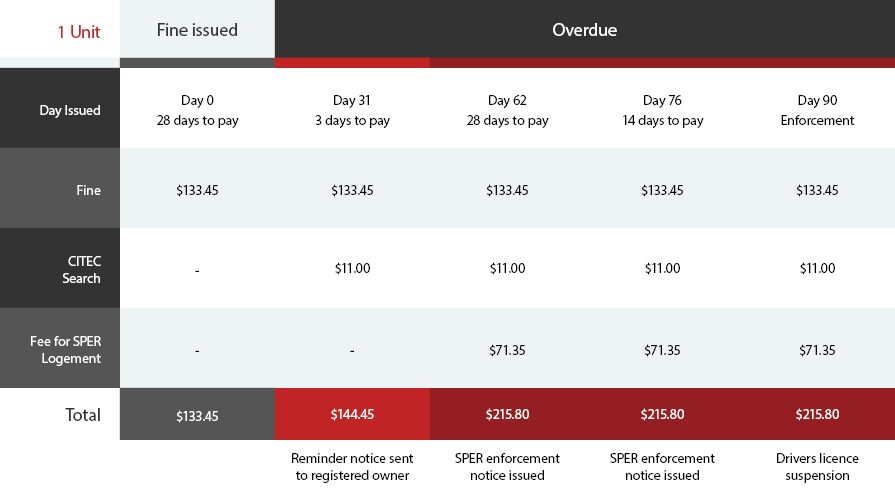The width and height of the screenshot is (895, 491).
Task: Select the "Day 31, 3 days to pay" cell
Action: (x=352, y=110)
